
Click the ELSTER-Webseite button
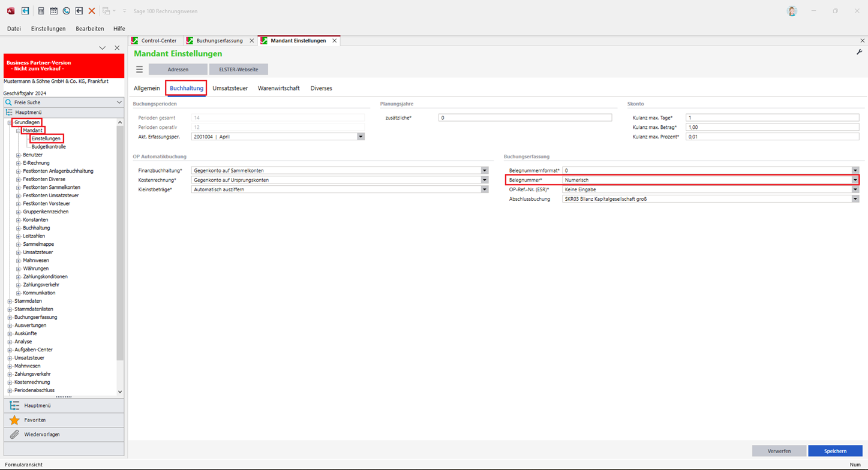click(x=238, y=70)
